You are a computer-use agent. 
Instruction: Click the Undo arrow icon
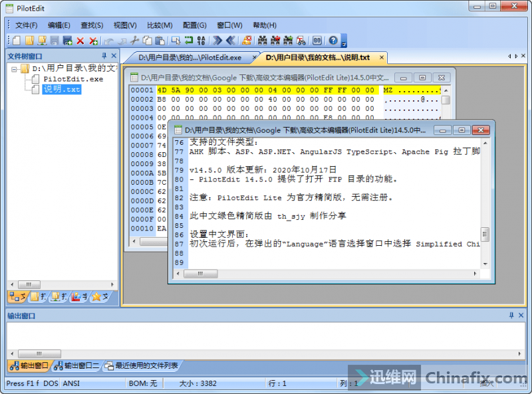pos(109,41)
